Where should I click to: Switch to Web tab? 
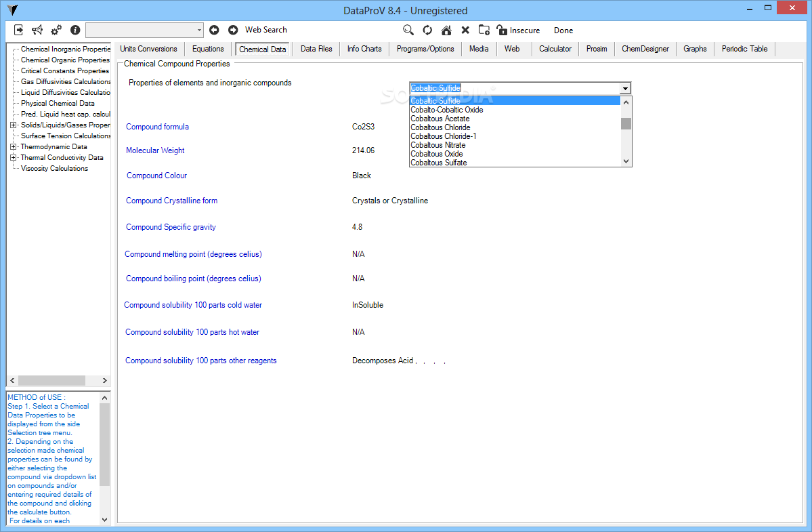pos(512,49)
